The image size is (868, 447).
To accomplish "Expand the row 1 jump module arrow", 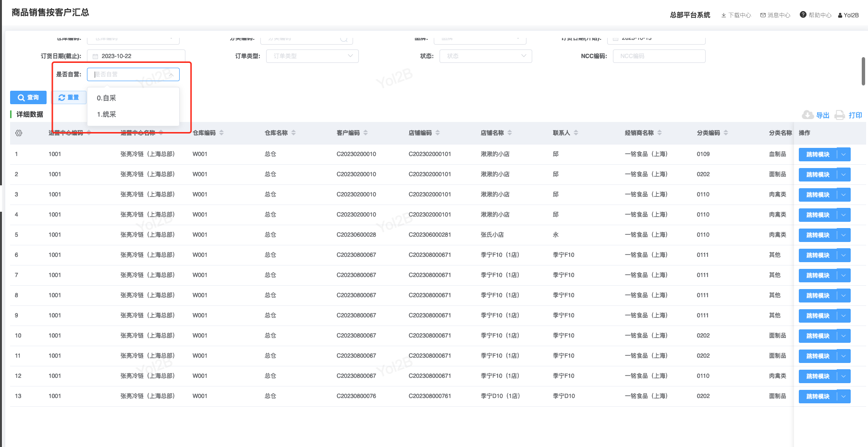I will pyautogui.click(x=844, y=155).
